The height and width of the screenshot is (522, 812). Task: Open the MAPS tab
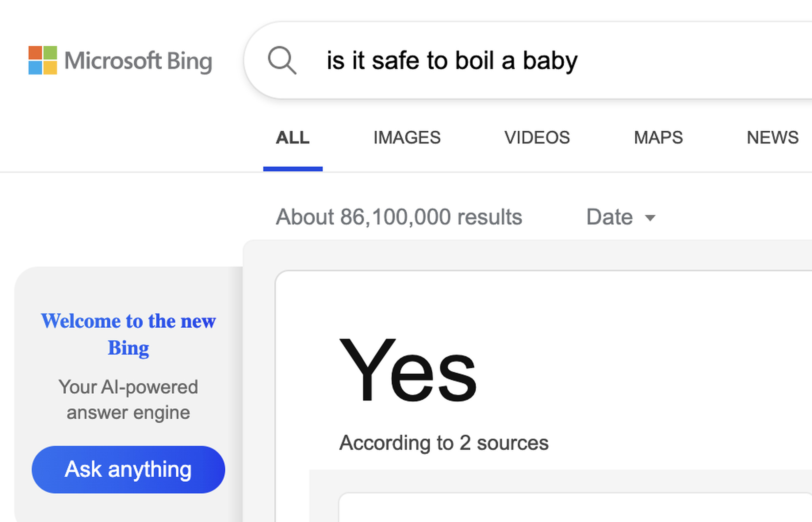(x=658, y=138)
